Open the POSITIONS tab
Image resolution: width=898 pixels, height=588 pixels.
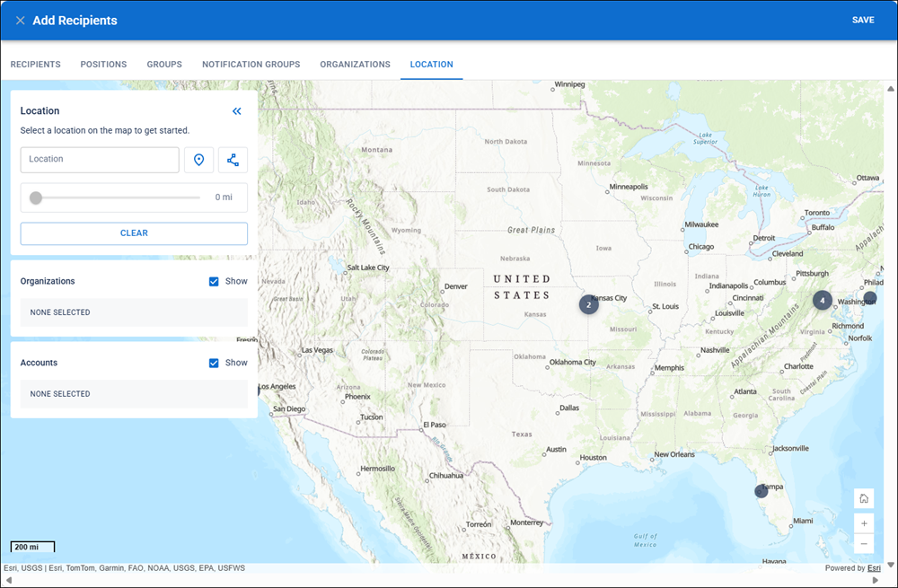[103, 64]
